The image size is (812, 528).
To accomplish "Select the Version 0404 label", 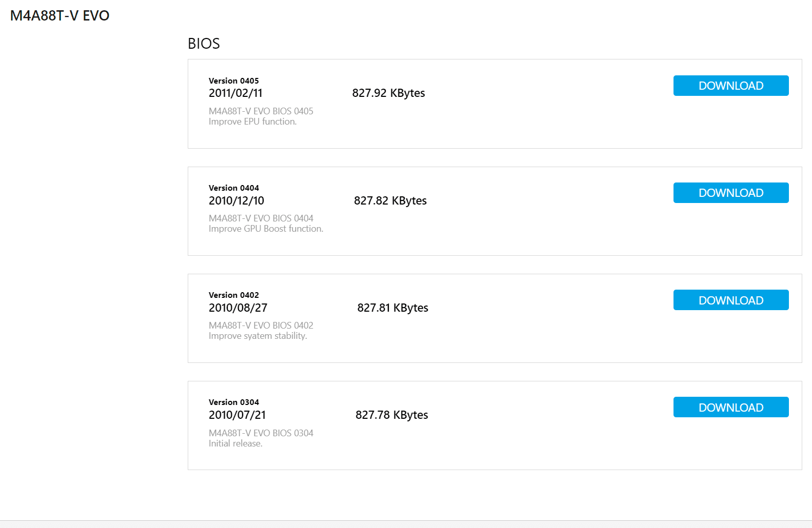I will [x=234, y=188].
